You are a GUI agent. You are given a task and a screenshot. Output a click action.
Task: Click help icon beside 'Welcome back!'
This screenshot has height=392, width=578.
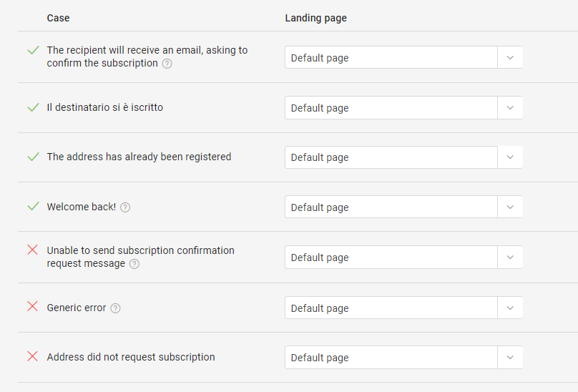coord(125,207)
